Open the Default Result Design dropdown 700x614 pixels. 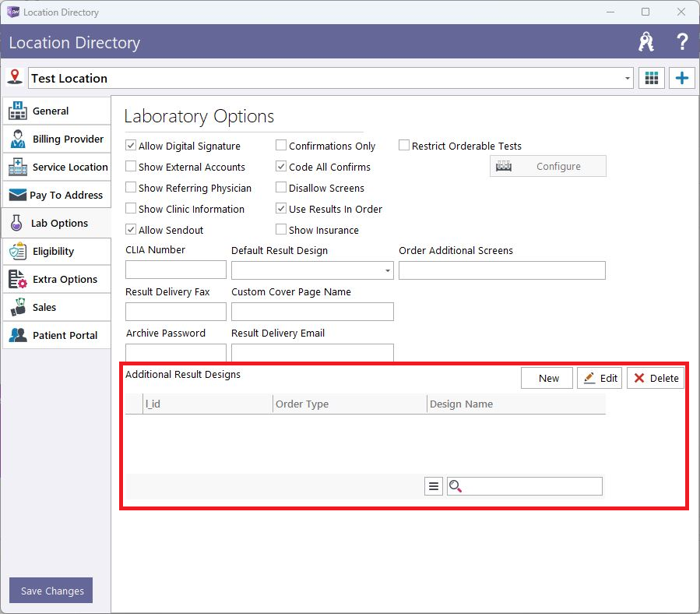pos(388,270)
